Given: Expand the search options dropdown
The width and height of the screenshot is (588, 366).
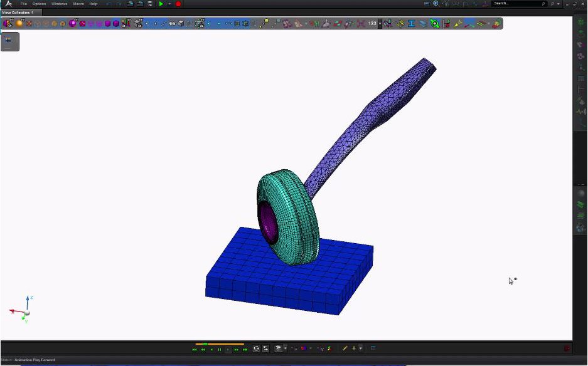Looking at the screenshot, I should tap(559, 3).
